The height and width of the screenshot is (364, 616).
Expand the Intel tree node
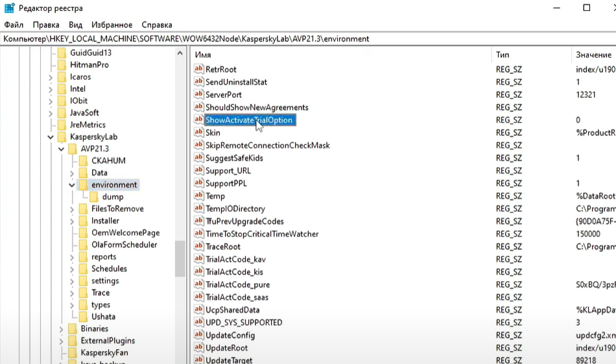51,89
